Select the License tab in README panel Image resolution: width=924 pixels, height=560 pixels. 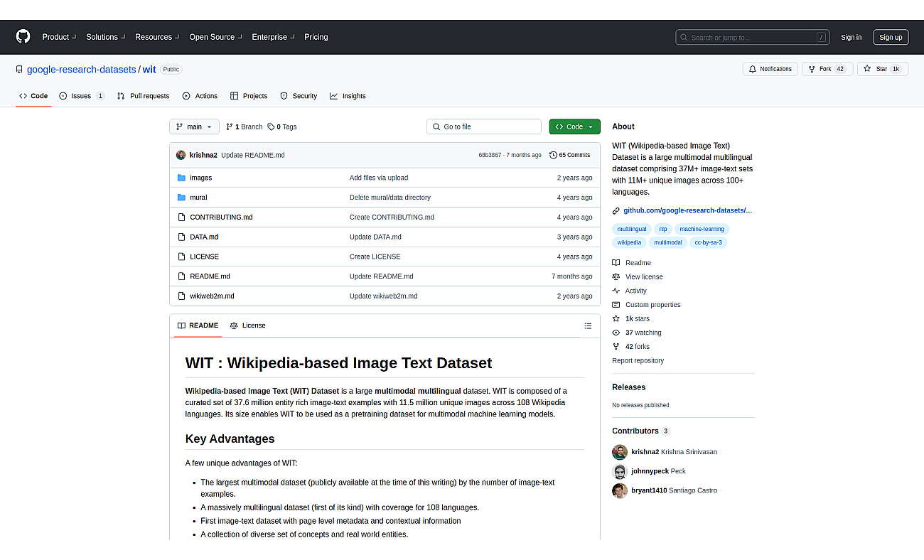tap(247, 325)
